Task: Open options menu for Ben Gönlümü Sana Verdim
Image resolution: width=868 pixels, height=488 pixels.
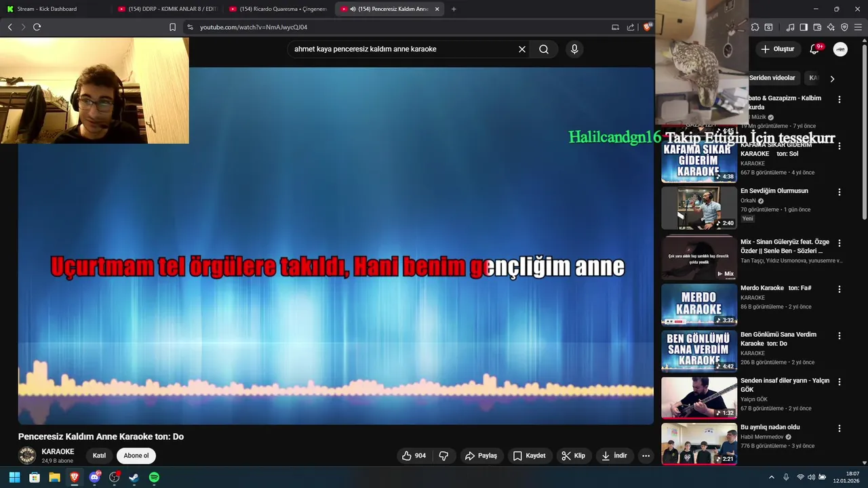Action: [x=840, y=335]
